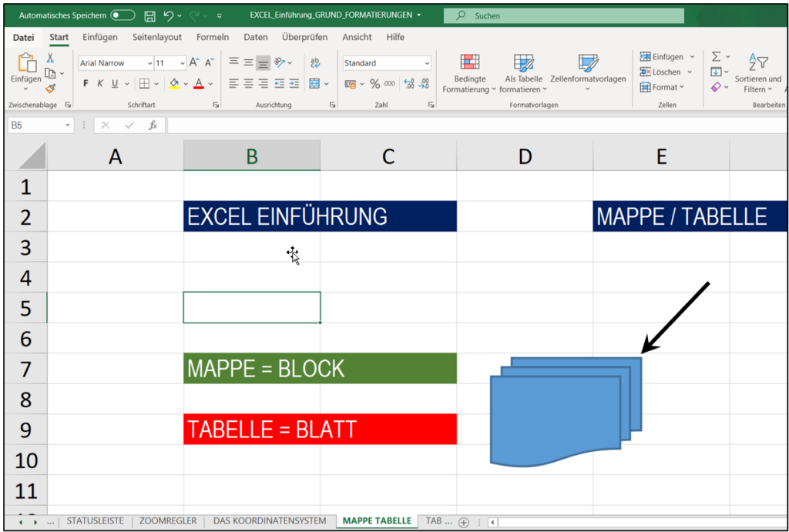
Task: Click the borders grid icon
Action: click(x=144, y=83)
